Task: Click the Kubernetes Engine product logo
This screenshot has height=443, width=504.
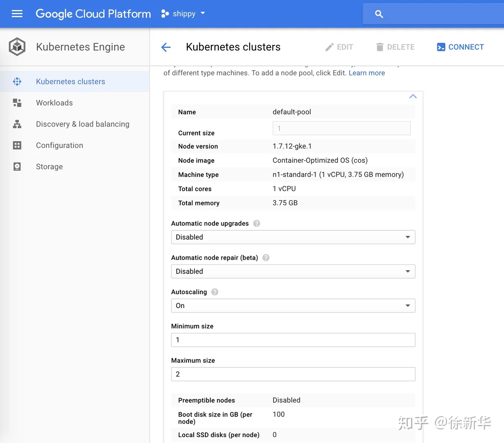Action: click(17, 47)
